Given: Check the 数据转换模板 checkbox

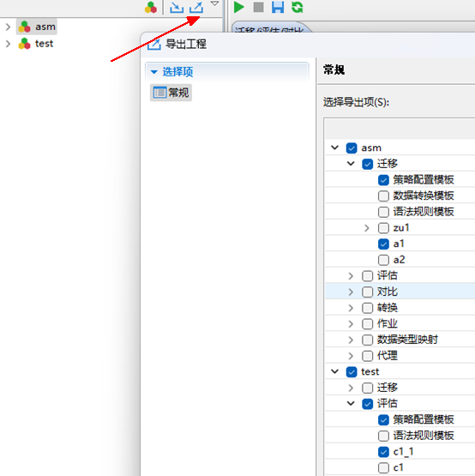Looking at the screenshot, I should point(383,196).
